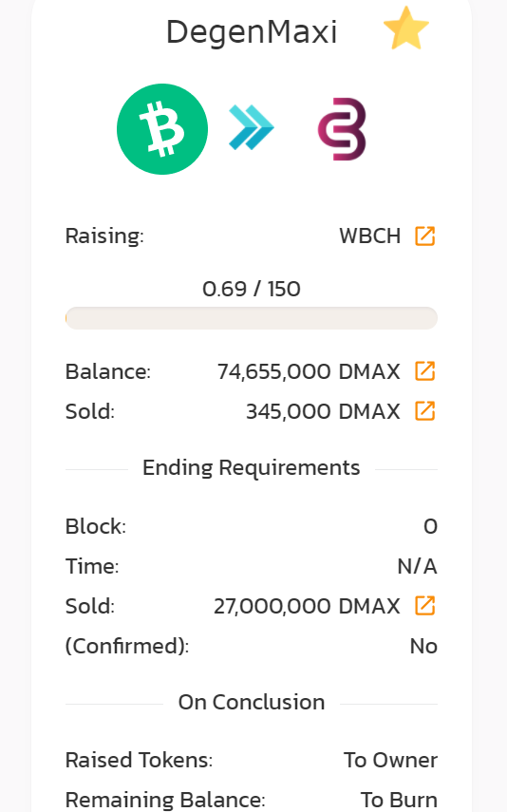
Task: Click the teal double-arrow icon
Action: (x=252, y=128)
